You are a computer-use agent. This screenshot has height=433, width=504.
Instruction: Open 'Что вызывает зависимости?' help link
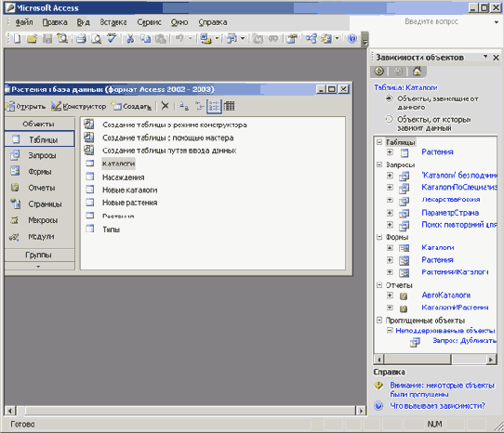(437, 406)
